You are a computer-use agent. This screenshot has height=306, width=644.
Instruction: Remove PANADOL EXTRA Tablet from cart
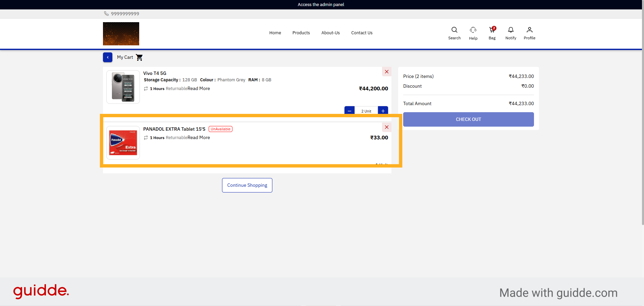pyautogui.click(x=386, y=127)
